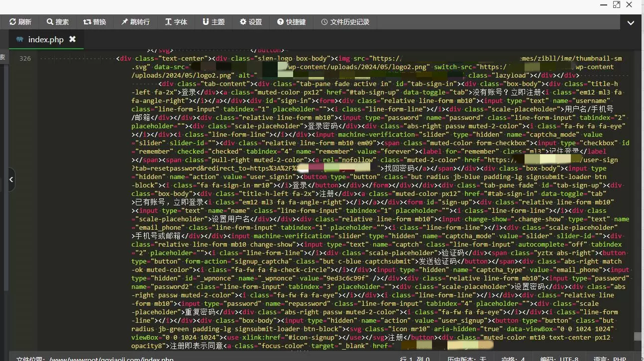The height and width of the screenshot is (361, 644).
Task: Open the 替换 replace tool
Action: tap(95, 22)
